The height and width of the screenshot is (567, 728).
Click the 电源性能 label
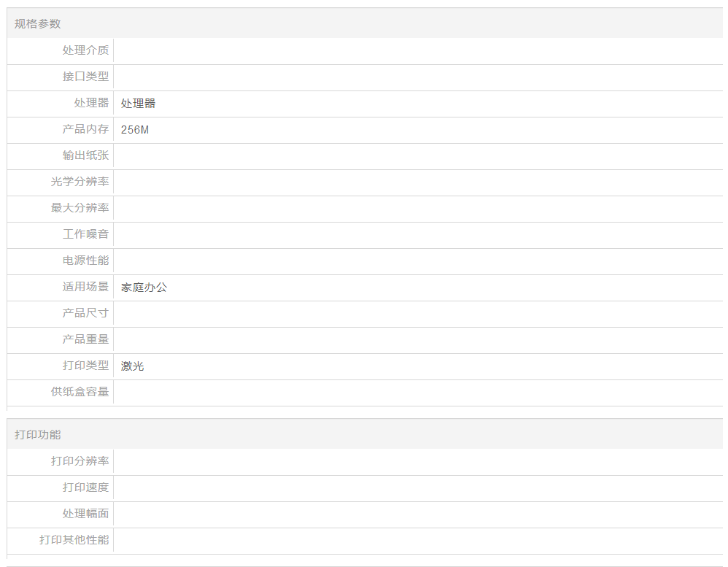tap(85, 261)
